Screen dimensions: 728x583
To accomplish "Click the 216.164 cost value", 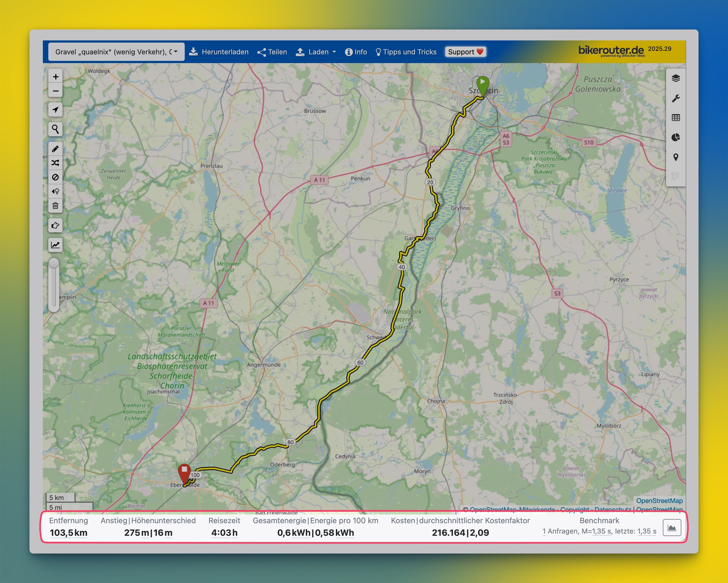I will [448, 533].
